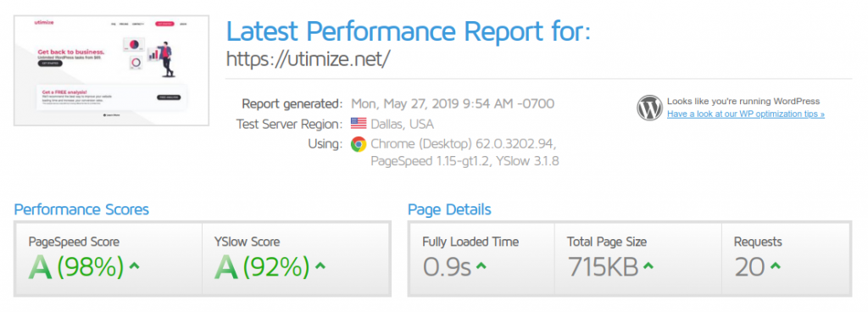Click the Performance Scores heading
Image resolution: width=868 pixels, height=312 pixels.
coord(81,209)
